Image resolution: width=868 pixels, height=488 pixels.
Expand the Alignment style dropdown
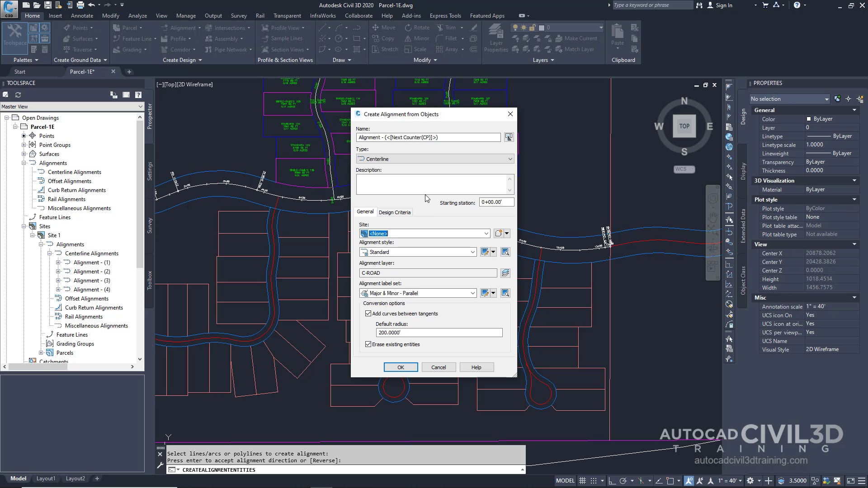click(472, 252)
